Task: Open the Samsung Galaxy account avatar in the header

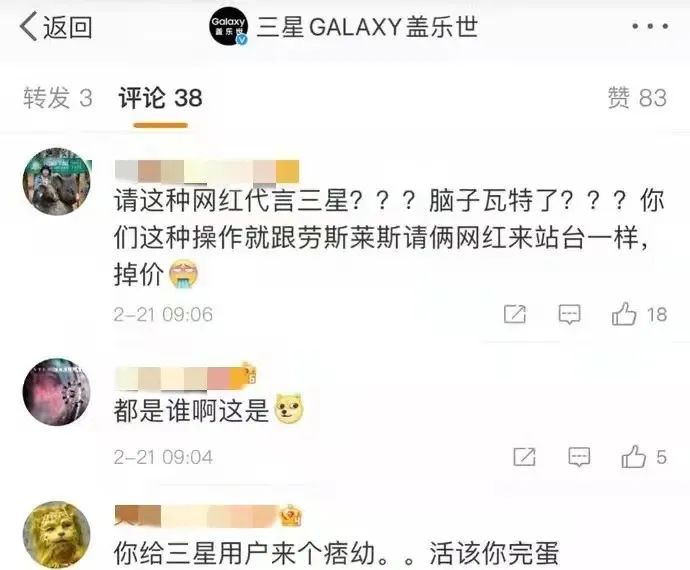Action: 228,27
